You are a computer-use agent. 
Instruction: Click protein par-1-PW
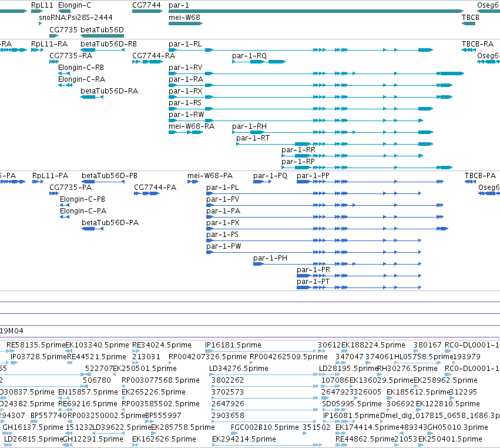click(314, 252)
